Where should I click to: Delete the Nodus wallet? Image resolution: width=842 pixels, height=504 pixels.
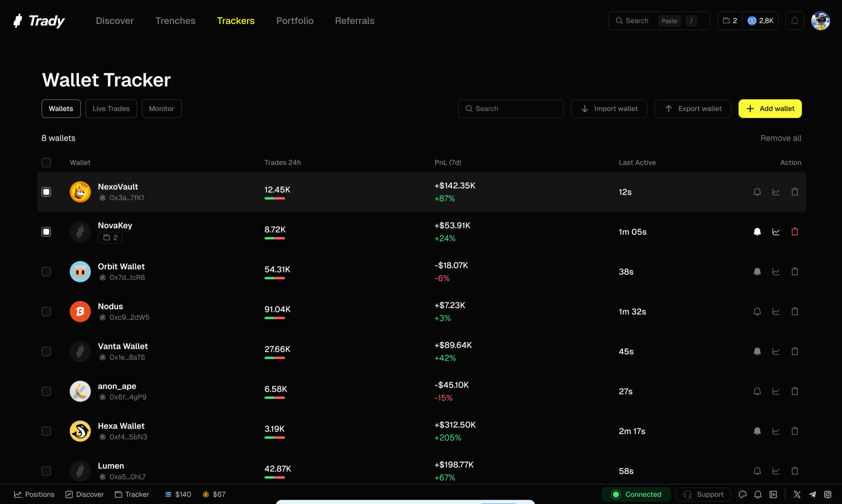click(x=794, y=311)
